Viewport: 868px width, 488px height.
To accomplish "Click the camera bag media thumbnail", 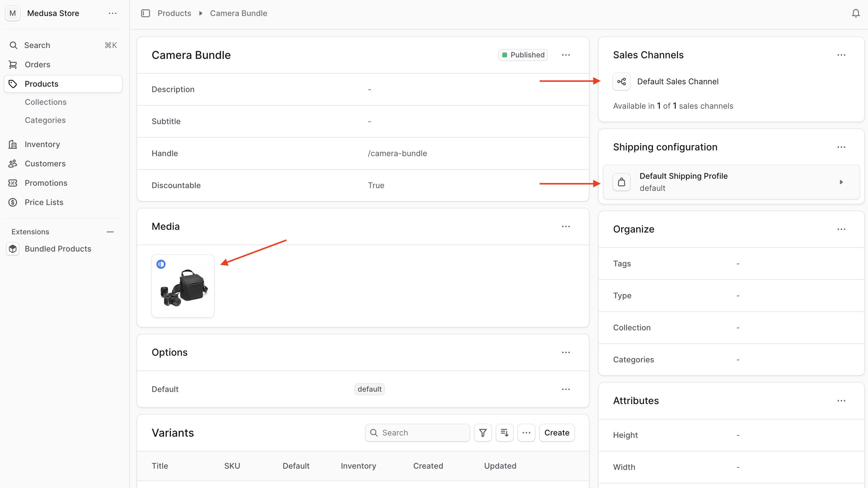I will click(183, 286).
